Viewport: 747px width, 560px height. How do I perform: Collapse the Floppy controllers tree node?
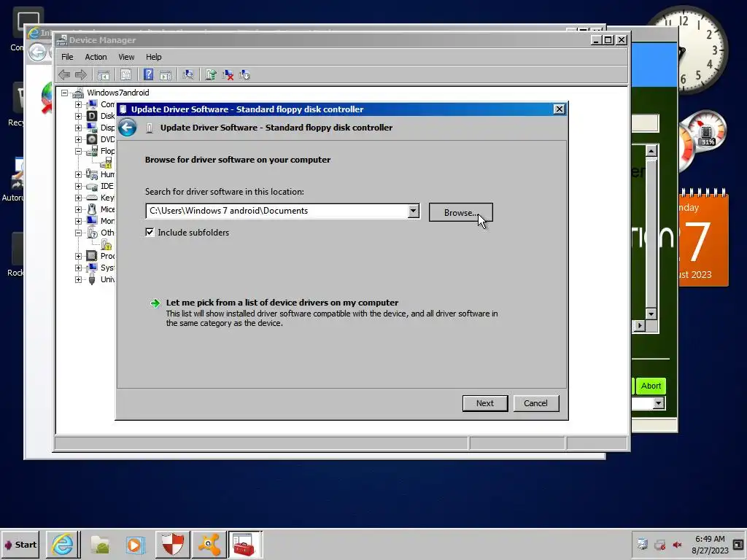(x=78, y=152)
